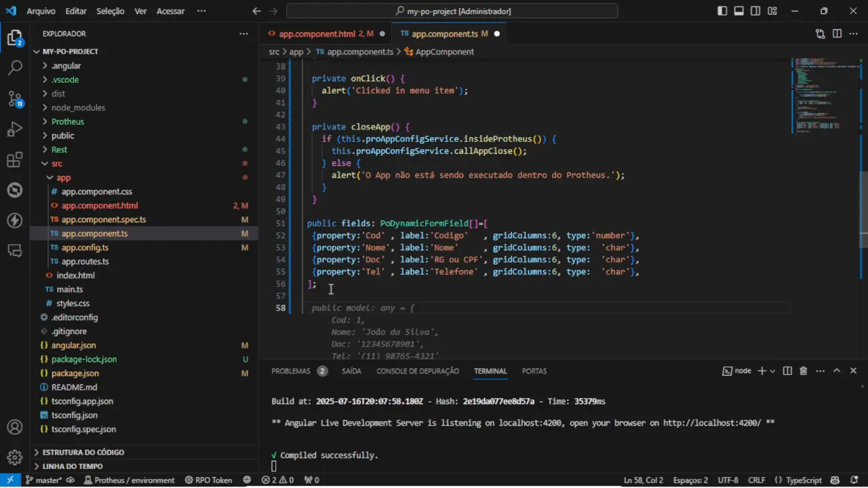Open the Extensions view
The image size is (868, 488).
tap(15, 160)
